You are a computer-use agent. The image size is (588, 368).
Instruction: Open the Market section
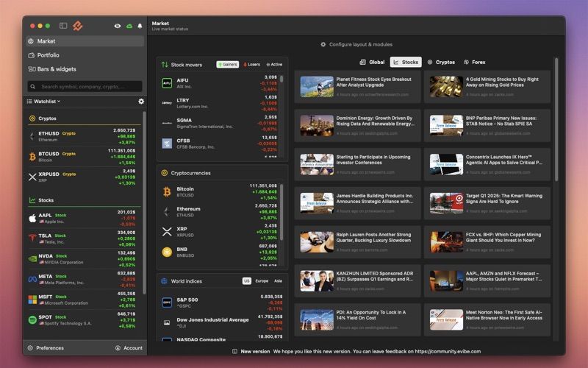(85, 41)
